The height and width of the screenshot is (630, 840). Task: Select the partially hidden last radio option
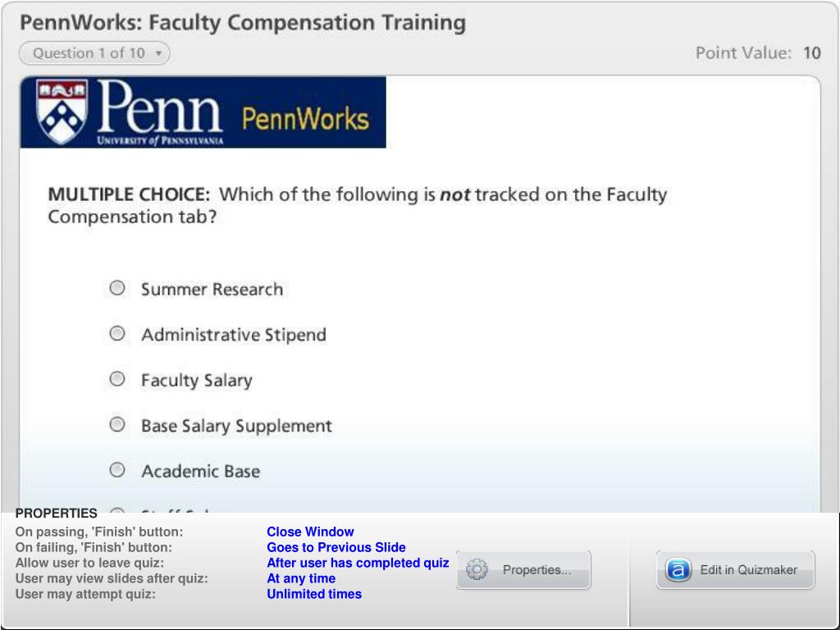tap(117, 510)
